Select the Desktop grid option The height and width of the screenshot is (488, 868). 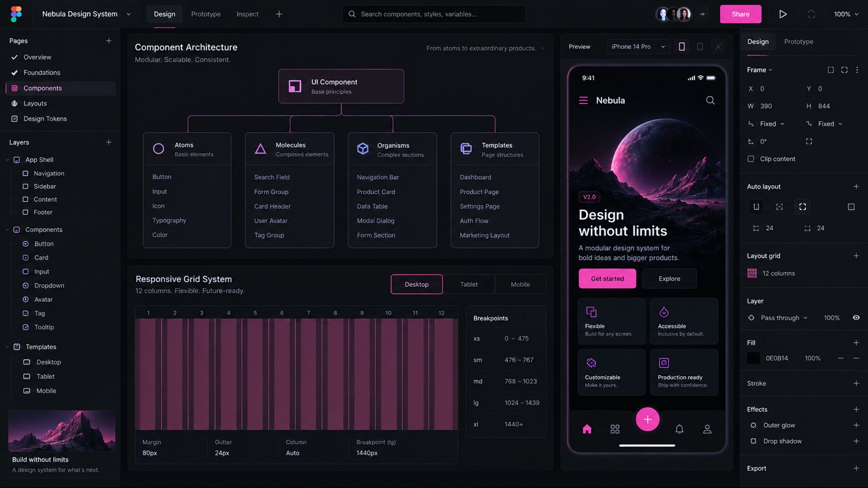(x=416, y=284)
